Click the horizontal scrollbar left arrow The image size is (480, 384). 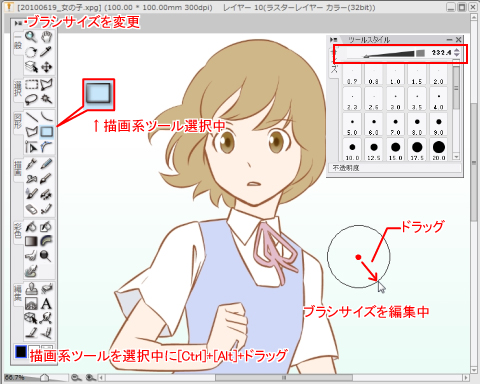(101, 378)
